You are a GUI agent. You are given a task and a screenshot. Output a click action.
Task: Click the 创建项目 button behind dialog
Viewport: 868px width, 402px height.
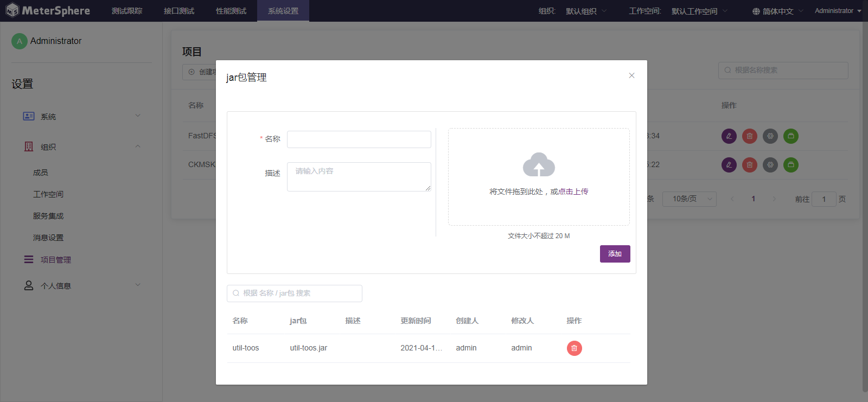(200, 72)
